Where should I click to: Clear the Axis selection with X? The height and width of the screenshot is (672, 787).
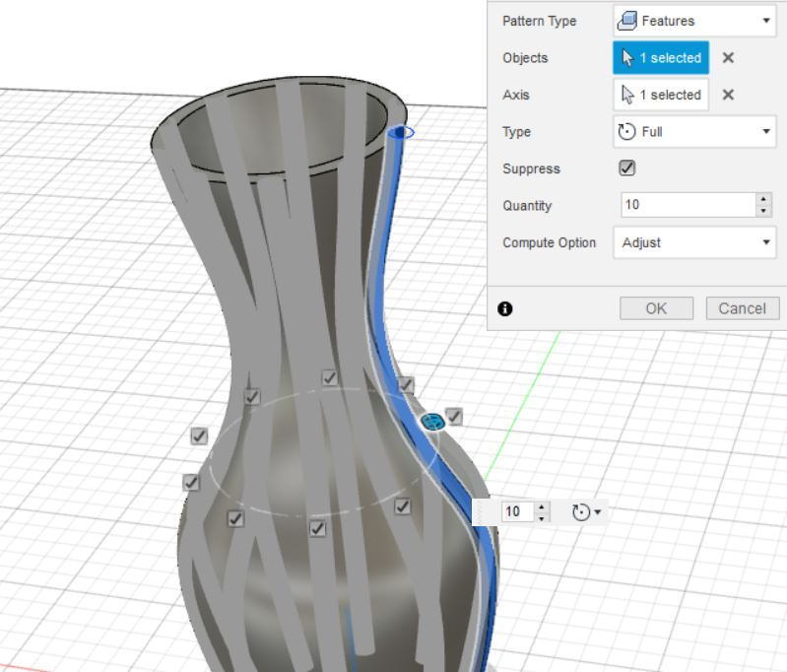728,95
